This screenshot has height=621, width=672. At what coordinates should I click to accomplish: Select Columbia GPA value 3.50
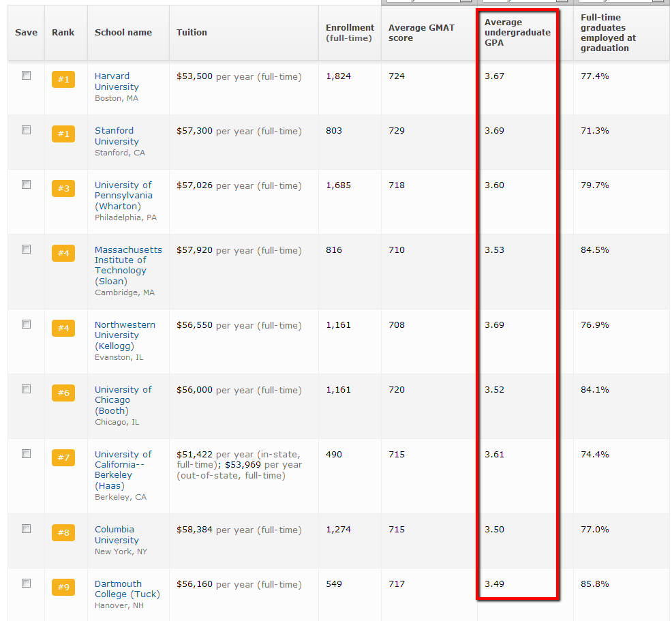(x=494, y=529)
